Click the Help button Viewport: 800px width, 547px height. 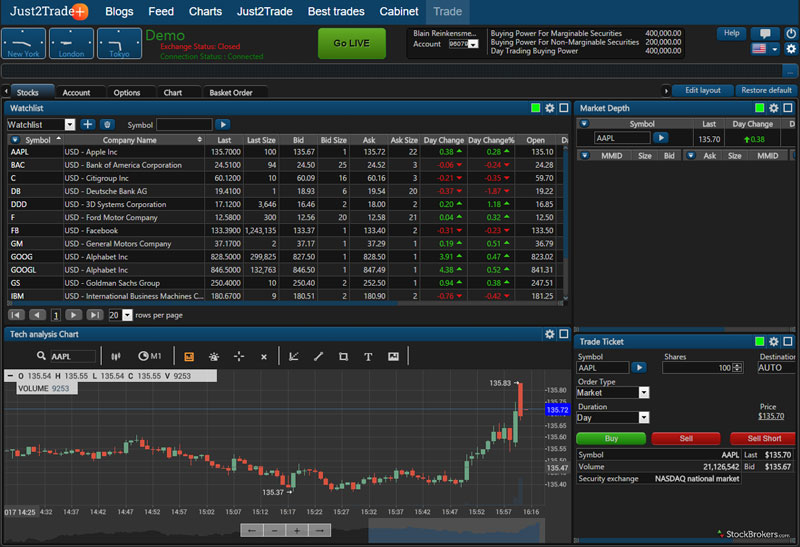(x=731, y=33)
